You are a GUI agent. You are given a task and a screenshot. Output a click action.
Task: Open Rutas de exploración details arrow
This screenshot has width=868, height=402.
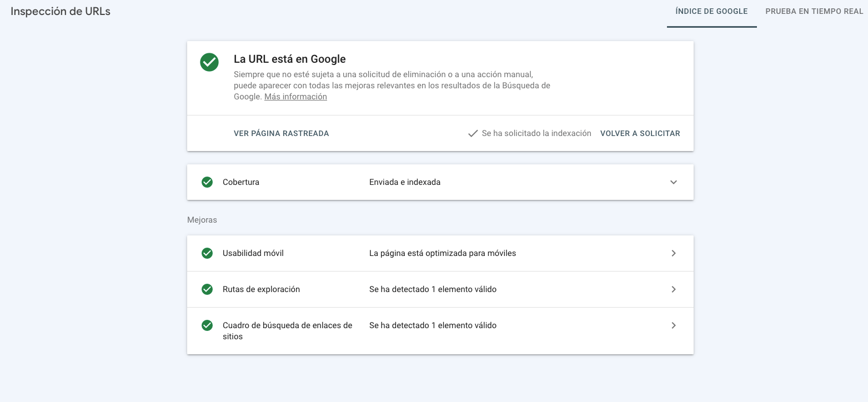click(x=674, y=289)
